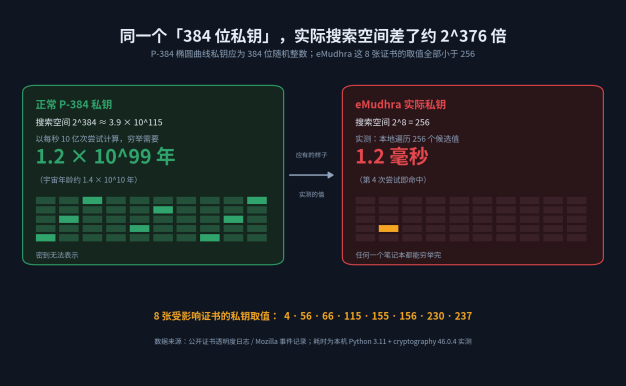This screenshot has height=386, width=626.
Task: Click the label 应有的样子 above the arrow
Action: pos(311,155)
